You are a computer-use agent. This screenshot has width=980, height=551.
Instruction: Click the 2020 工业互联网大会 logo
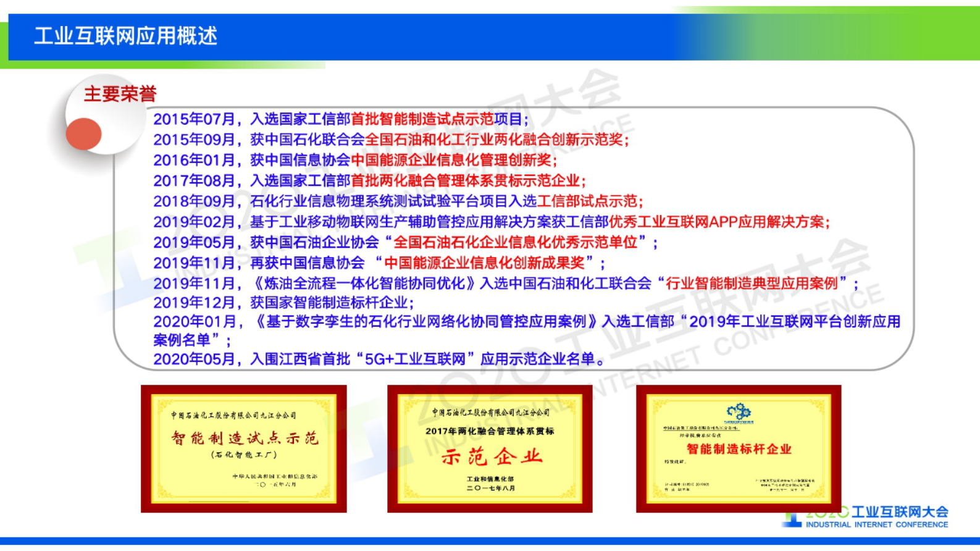tap(865, 517)
